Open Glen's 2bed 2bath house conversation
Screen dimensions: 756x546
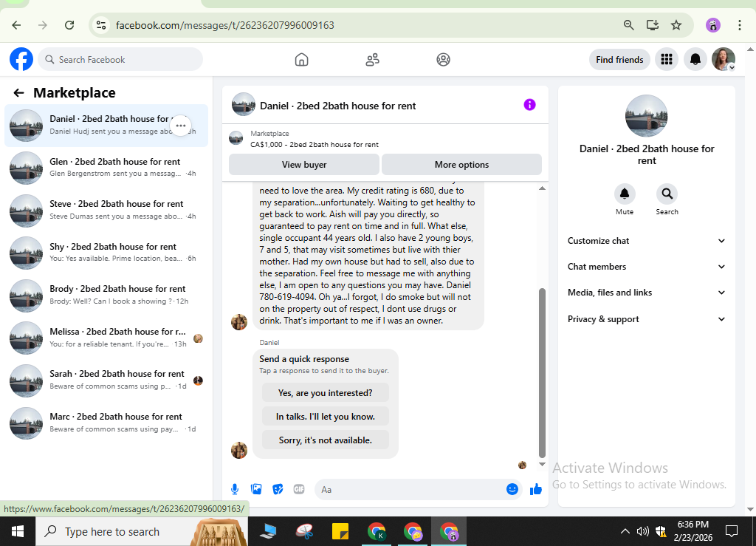(x=106, y=168)
